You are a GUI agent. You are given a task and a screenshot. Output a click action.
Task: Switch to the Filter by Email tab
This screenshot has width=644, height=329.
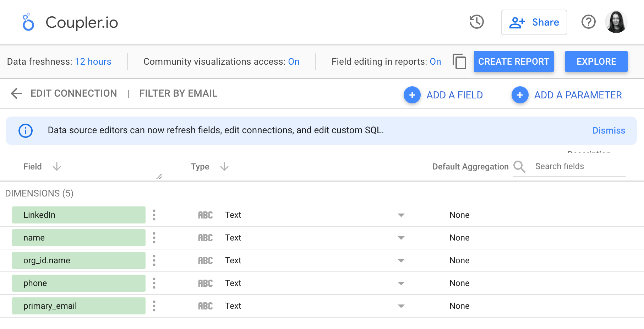(x=178, y=93)
